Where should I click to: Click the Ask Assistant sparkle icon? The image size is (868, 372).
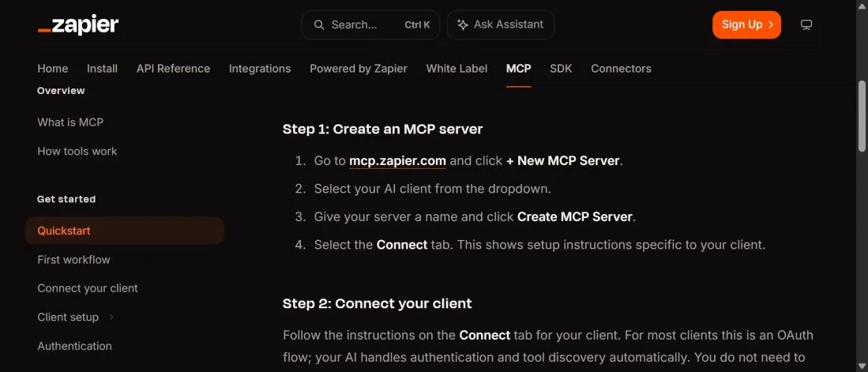tap(462, 25)
